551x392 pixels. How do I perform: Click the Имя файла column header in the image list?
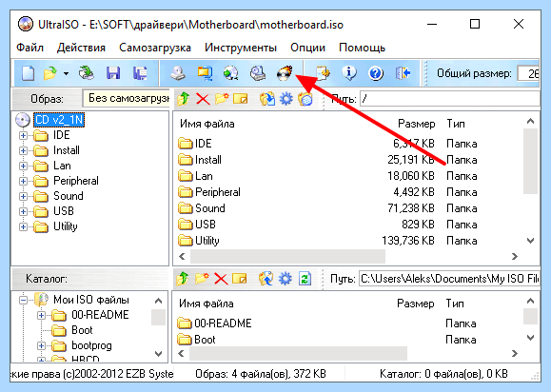tap(207, 124)
